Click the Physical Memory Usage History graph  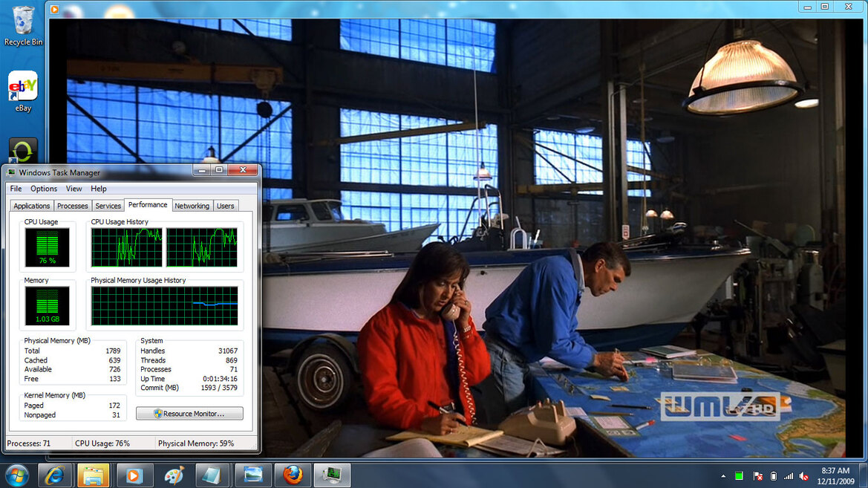pyautogui.click(x=164, y=306)
